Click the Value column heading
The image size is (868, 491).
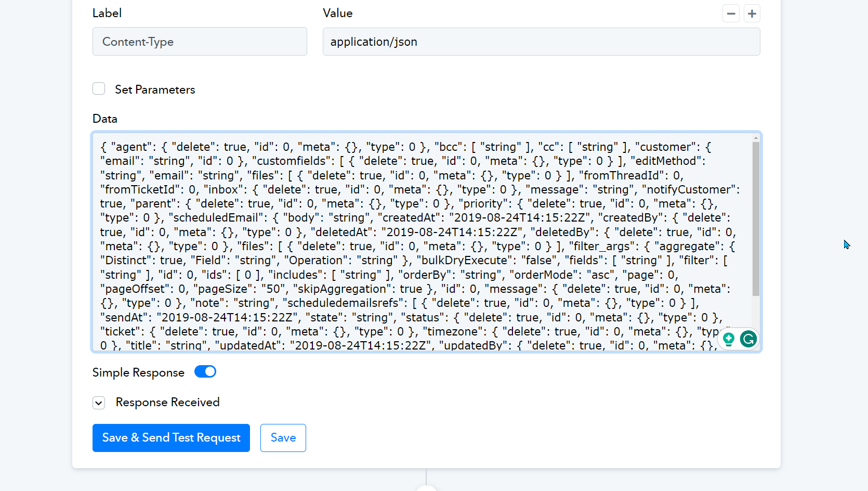click(338, 13)
